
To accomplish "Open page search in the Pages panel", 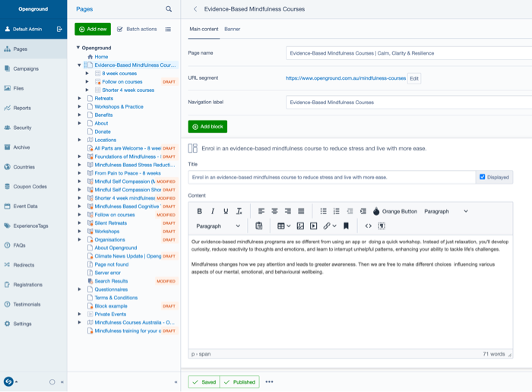I will pos(169,9).
